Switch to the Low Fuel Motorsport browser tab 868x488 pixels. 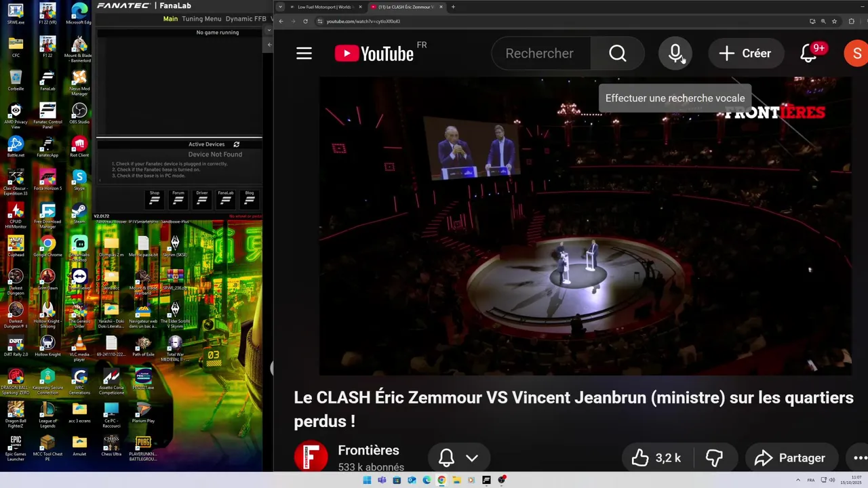[327, 7]
